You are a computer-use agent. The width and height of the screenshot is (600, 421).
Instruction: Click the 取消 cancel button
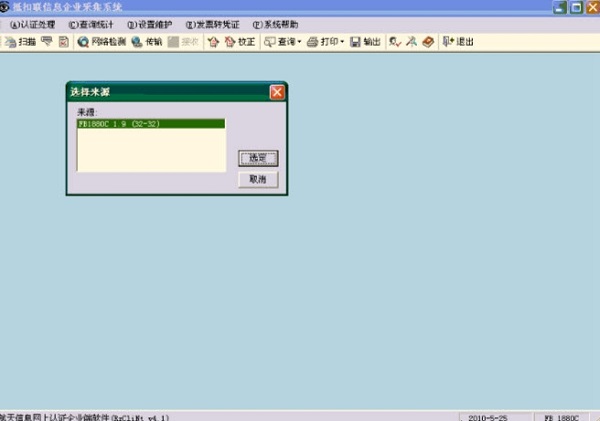[x=258, y=179]
